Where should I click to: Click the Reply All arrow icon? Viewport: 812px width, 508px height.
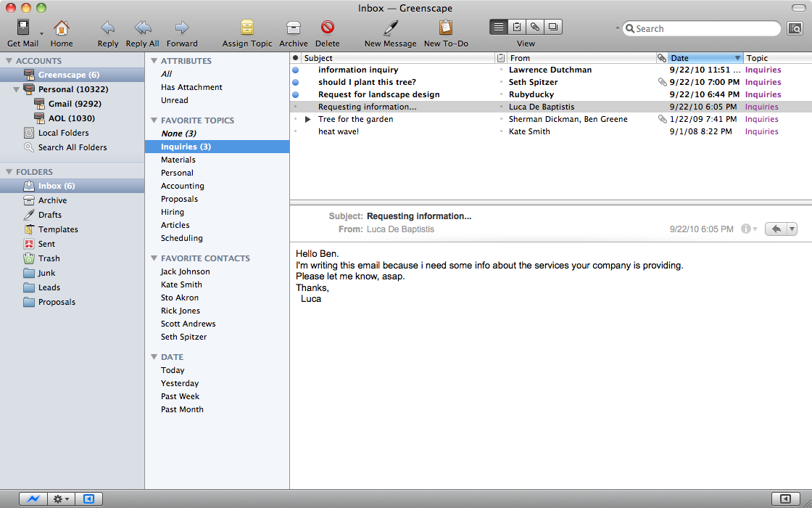[142, 28]
